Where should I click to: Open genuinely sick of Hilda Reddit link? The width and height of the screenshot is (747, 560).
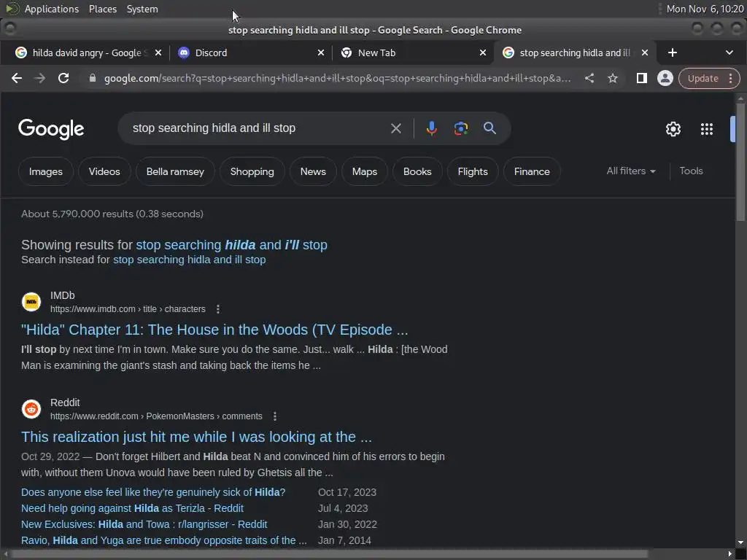153,492
